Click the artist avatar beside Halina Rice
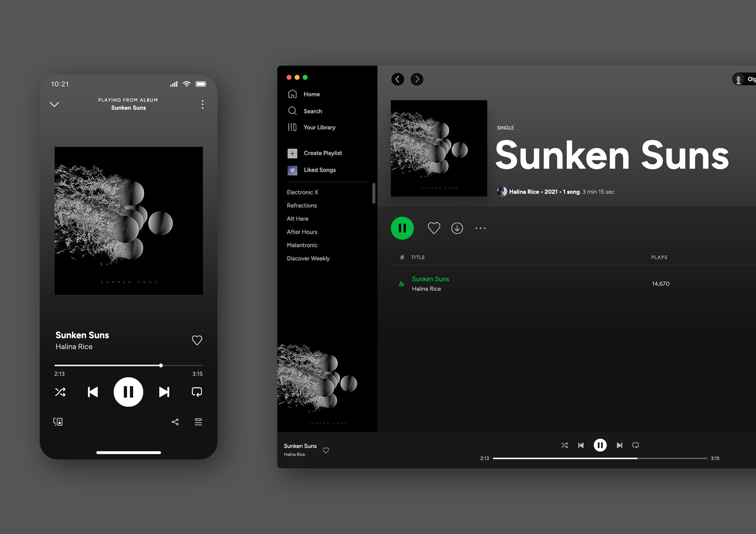This screenshot has width=756, height=534. pos(502,192)
